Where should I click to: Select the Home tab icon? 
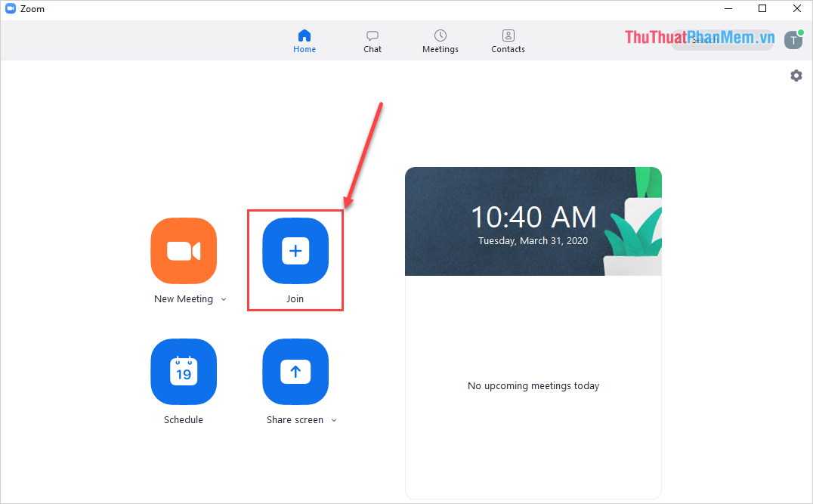pyautogui.click(x=304, y=34)
